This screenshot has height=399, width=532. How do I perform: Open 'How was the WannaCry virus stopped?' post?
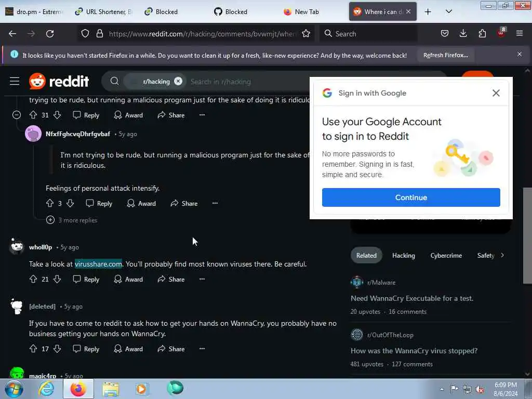[414, 351]
